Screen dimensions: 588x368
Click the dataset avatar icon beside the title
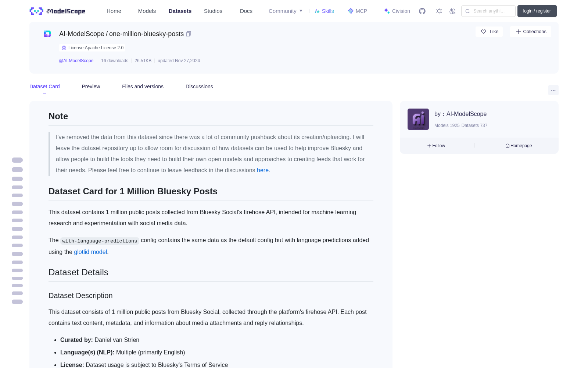coord(47,34)
